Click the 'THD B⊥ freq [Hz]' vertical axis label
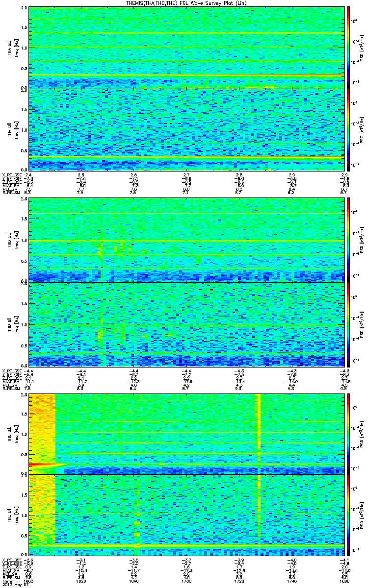The image size is (368, 588). pos(13,241)
